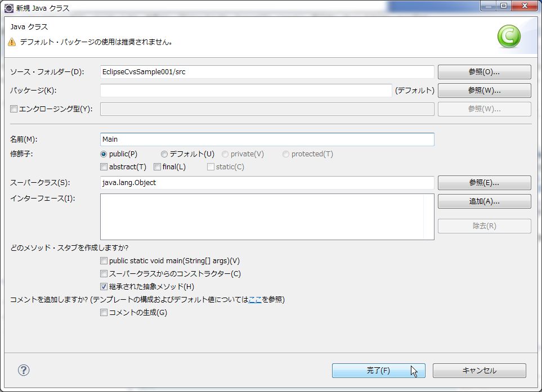Click the 完了(F) finish button
Viewport: 542px width, 392px height.
point(379,371)
